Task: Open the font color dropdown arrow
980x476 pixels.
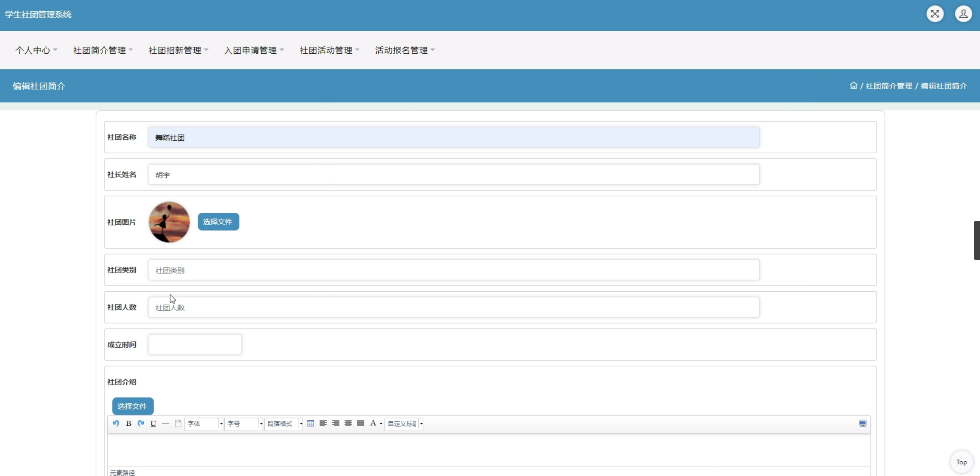Action: click(381, 423)
